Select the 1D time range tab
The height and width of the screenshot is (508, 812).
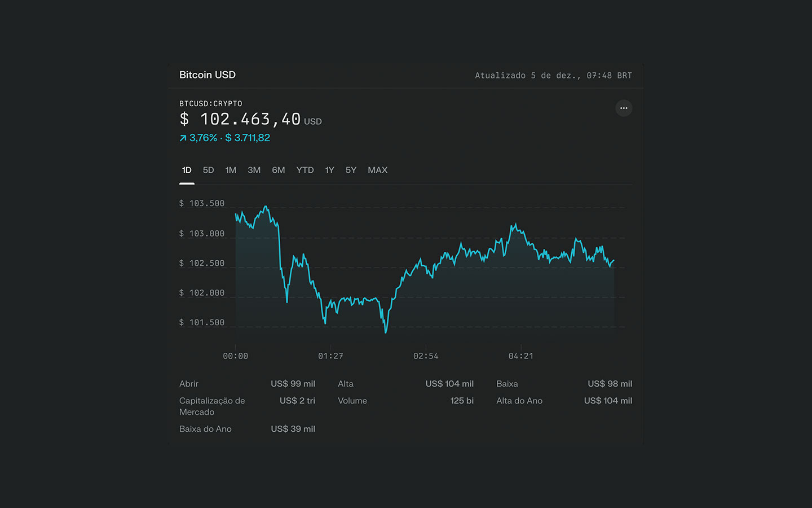pyautogui.click(x=187, y=170)
